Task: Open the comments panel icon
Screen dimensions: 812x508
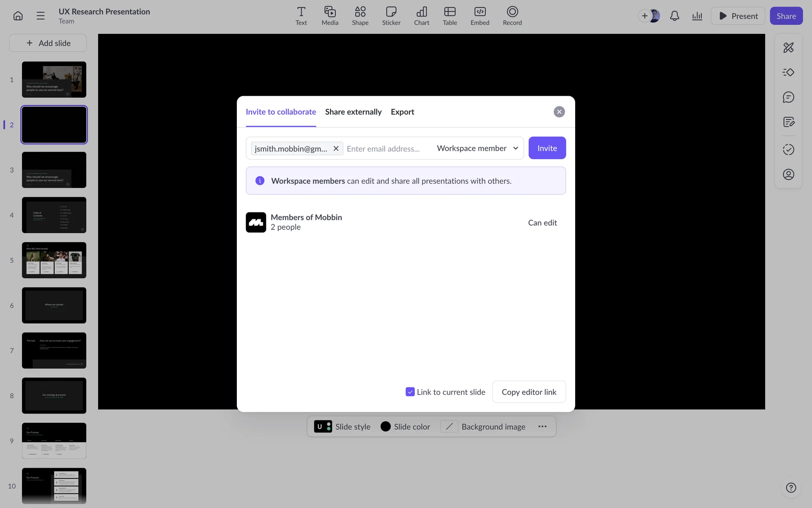Action: pos(788,97)
